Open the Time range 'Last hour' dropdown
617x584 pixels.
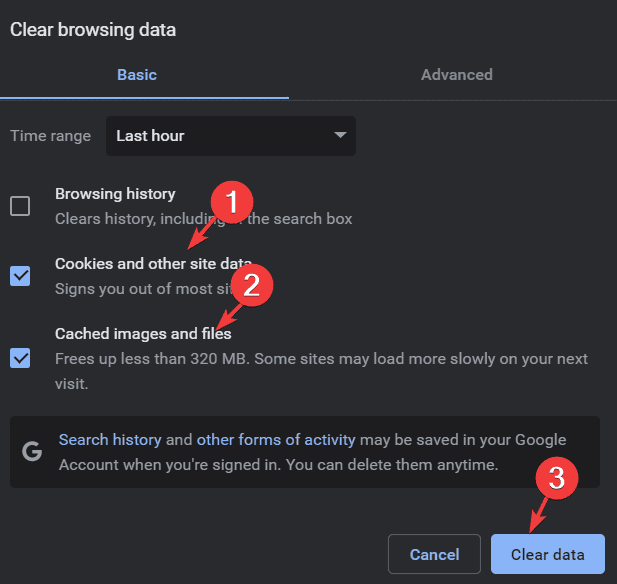230,135
